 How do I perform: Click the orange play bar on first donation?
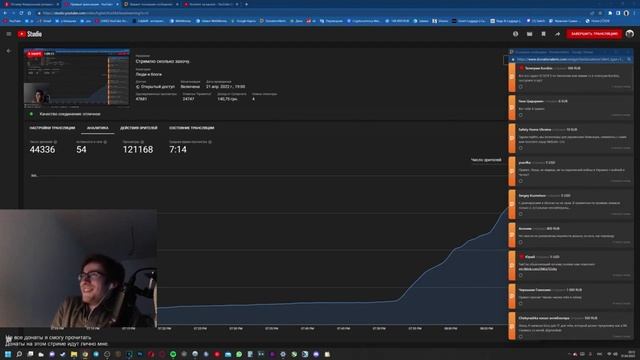coord(512,77)
